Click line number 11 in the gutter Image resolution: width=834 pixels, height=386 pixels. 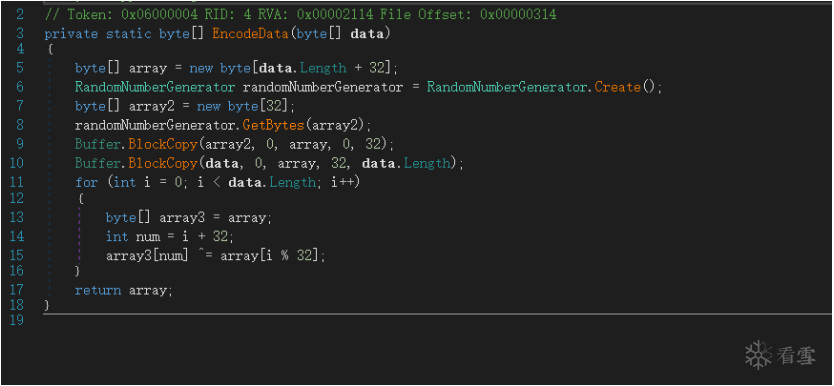tap(16, 182)
